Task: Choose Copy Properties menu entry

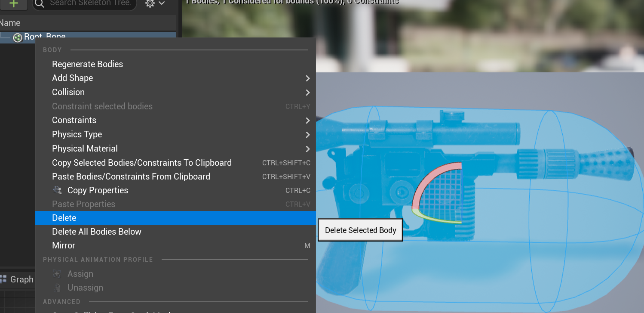Action: tap(175, 190)
